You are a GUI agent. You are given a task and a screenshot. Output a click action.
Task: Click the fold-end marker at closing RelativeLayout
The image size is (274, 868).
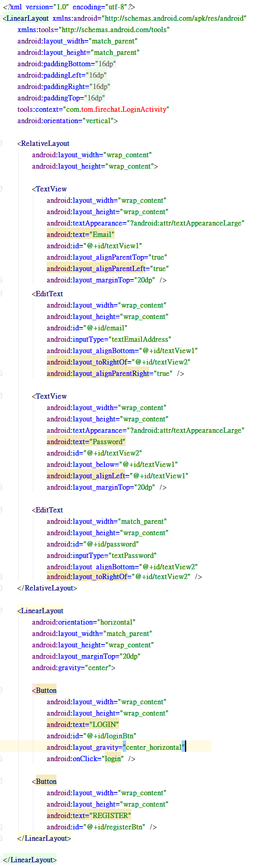click(x=1, y=588)
